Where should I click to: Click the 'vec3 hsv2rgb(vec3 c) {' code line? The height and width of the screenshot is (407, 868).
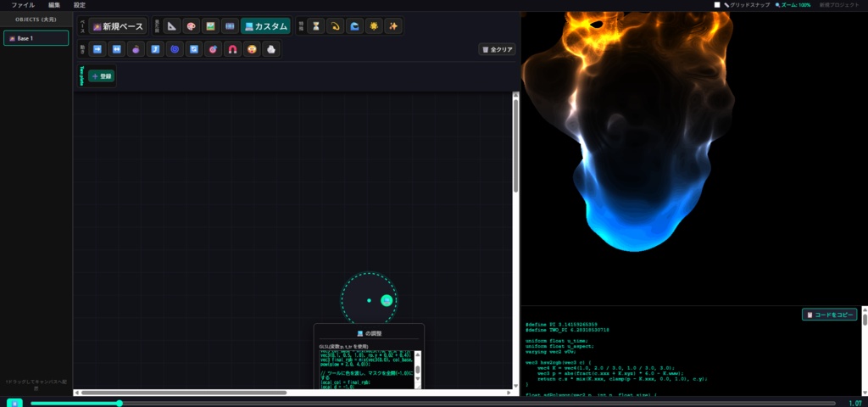[x=558, y=362]
